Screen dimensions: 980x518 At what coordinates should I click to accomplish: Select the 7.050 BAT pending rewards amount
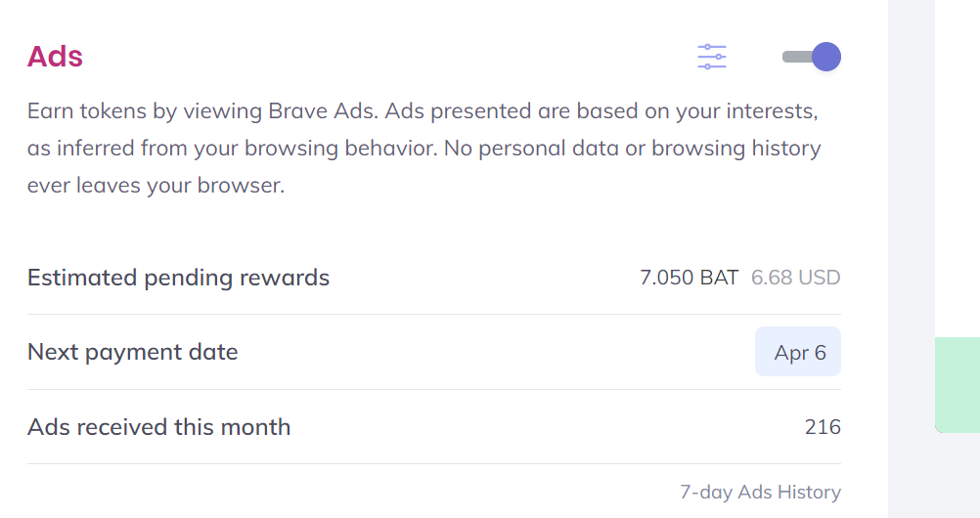coord(689,278)
